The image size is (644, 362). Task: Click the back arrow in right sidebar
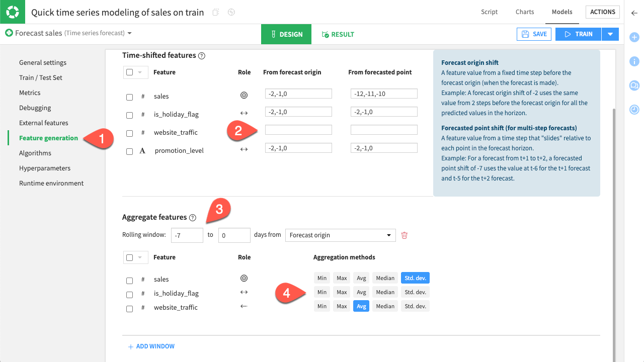click(x=634, y=14)
